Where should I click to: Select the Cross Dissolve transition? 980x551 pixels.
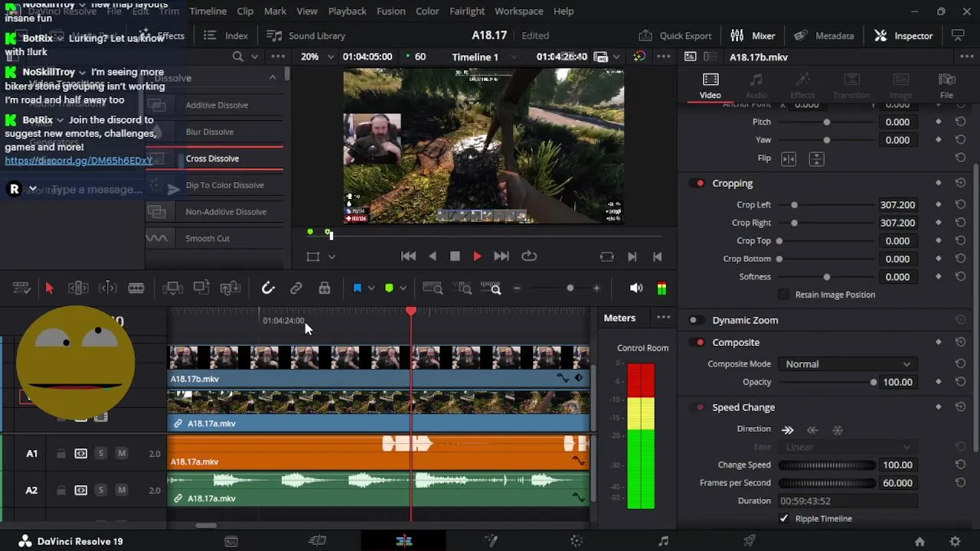tap(214, 158)
